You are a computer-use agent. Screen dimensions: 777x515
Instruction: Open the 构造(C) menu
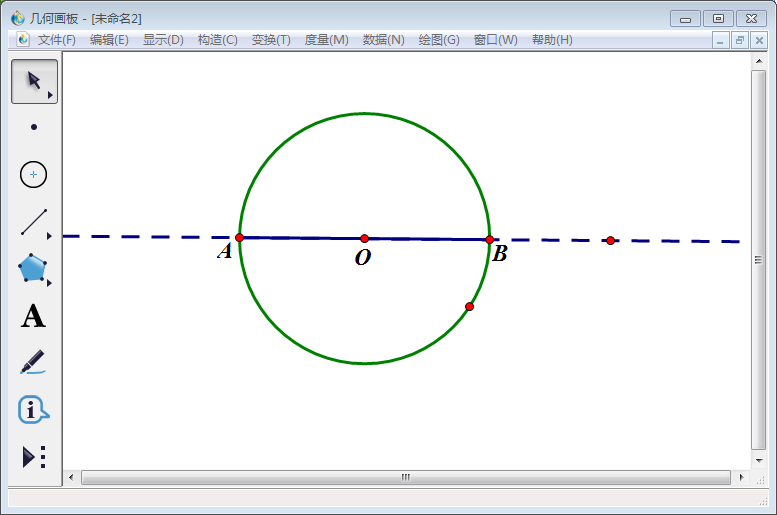click(x=217, y=40)
